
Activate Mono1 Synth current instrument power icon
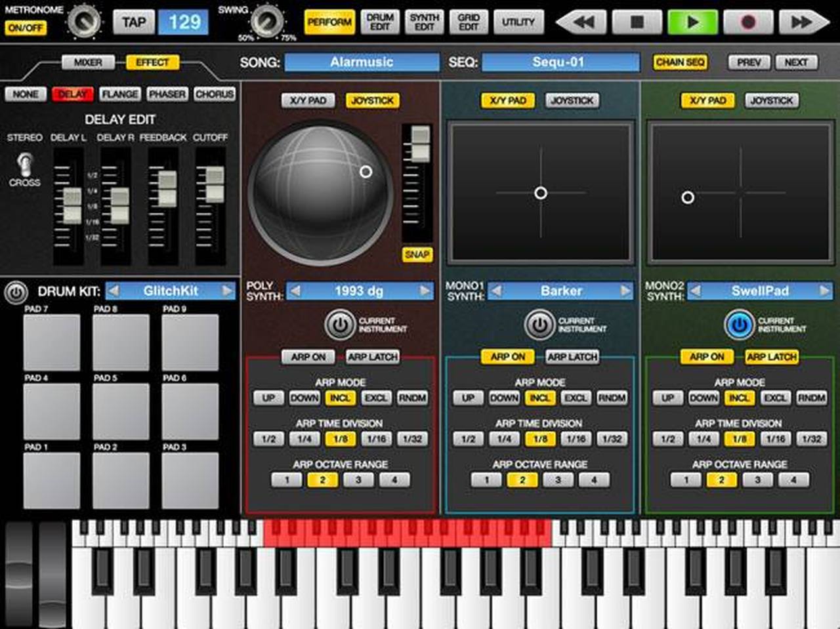(x=539, y=325)
